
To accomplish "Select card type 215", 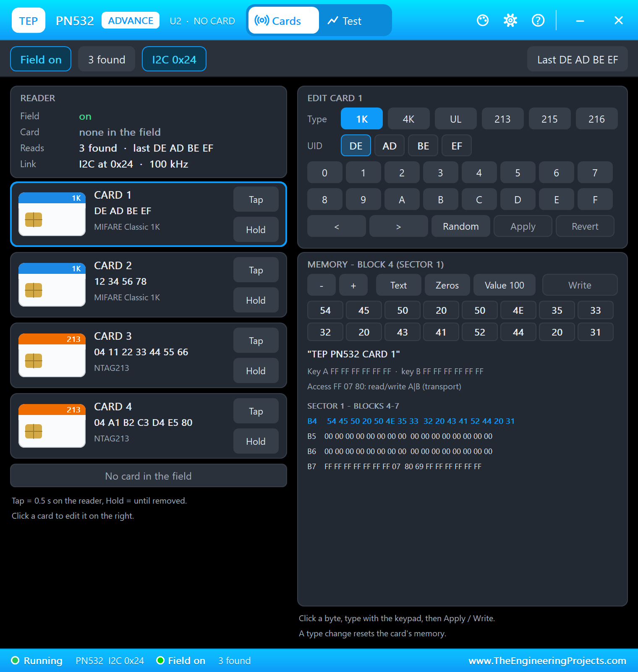I will coord(550,118).
